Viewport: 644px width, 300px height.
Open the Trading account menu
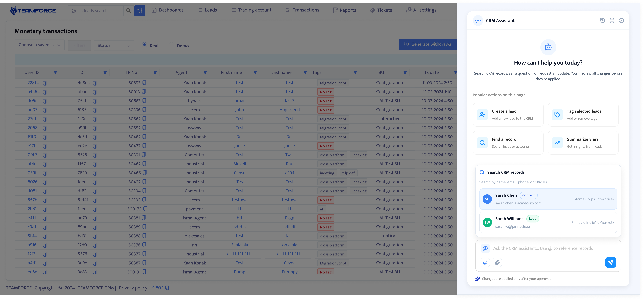(251, 10)
